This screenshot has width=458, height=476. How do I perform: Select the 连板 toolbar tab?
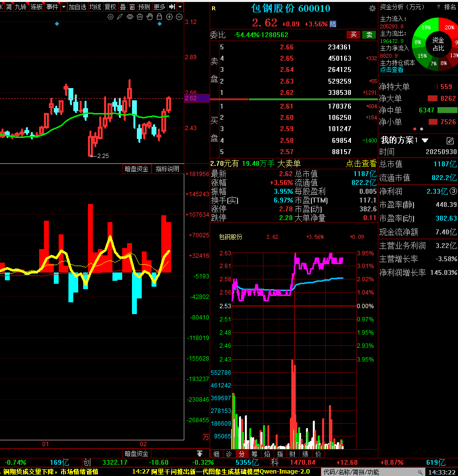pyautogui.click(x=37, y=7)
